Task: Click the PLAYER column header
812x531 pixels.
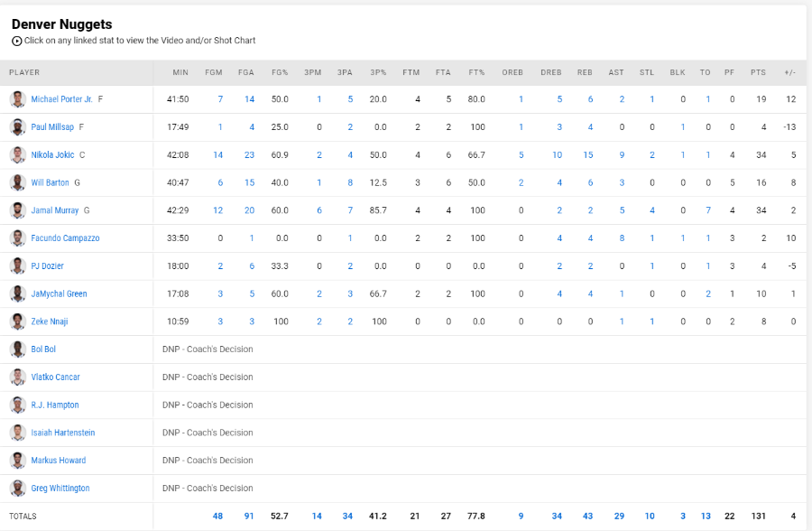Action: coord(24,72)
